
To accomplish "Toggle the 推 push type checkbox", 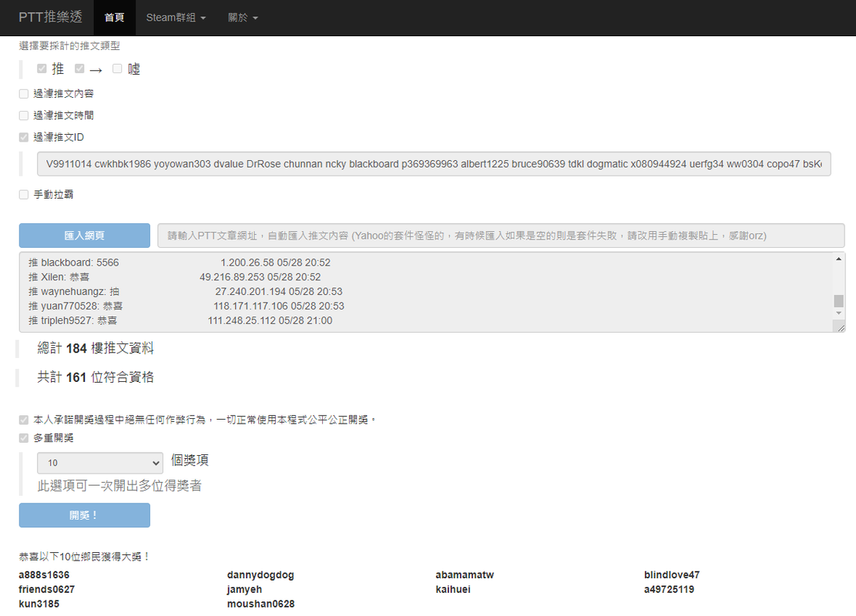I will pyautogui.click(x=42, y=69).
